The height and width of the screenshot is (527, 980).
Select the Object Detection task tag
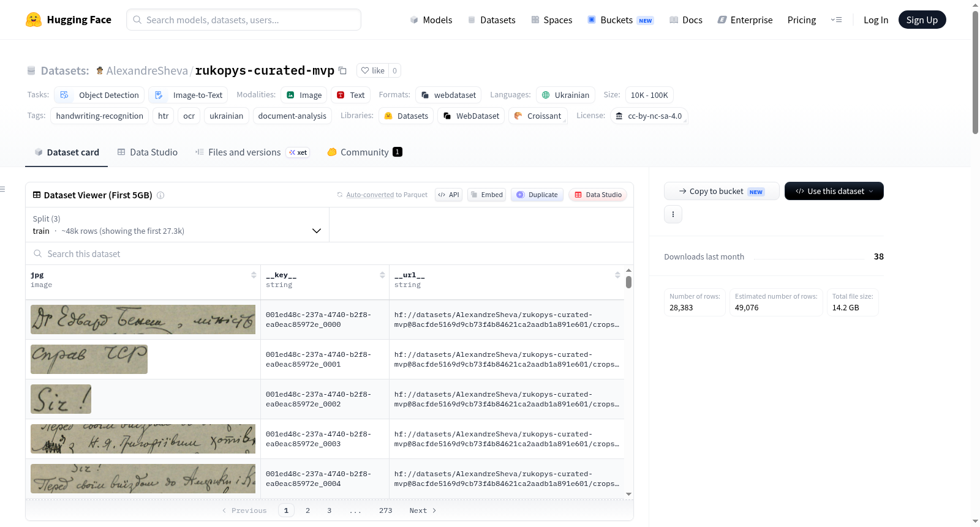click(99, 95)
